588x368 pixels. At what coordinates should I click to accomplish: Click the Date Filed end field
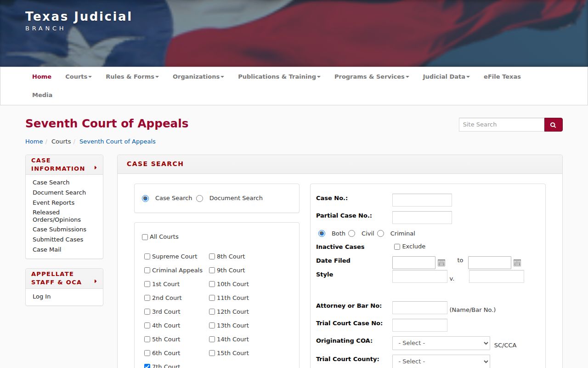coord(490,263)
